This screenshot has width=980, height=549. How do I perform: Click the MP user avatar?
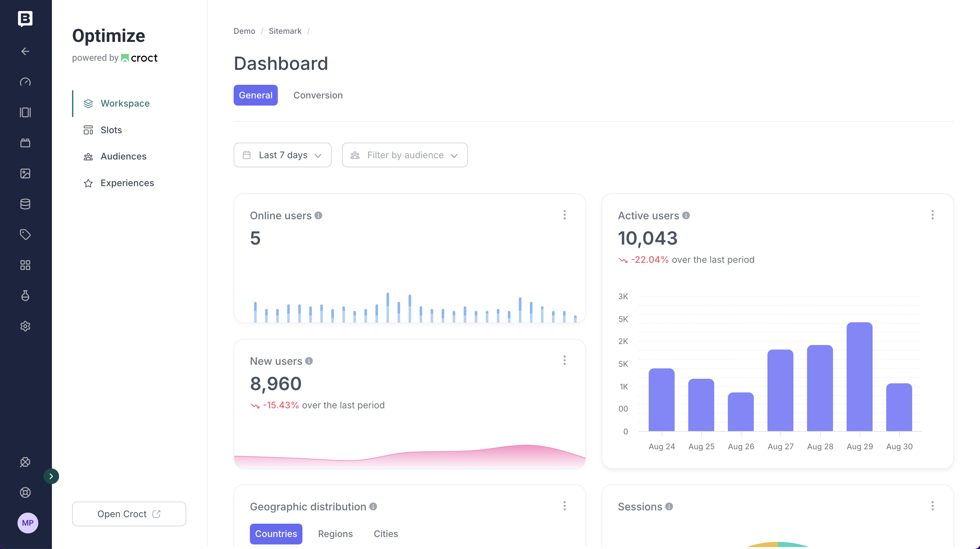tap(27, 523)
